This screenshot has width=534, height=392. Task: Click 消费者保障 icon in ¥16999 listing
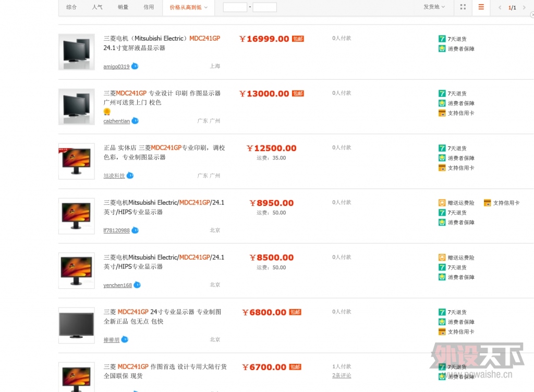442,48
